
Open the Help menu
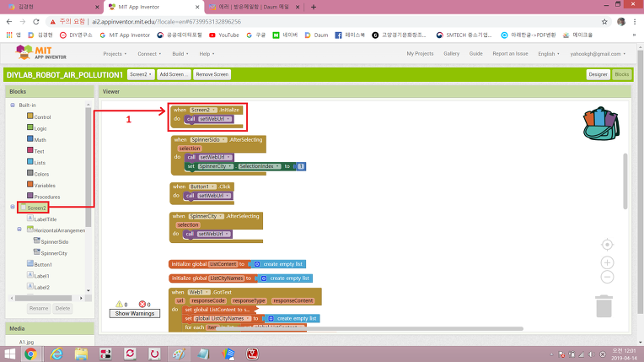207,54
